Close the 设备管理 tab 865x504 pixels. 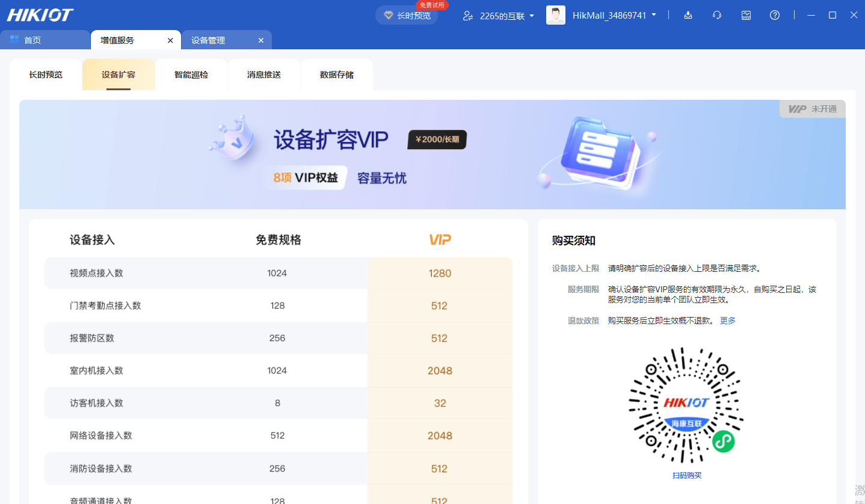pos(260,40)
